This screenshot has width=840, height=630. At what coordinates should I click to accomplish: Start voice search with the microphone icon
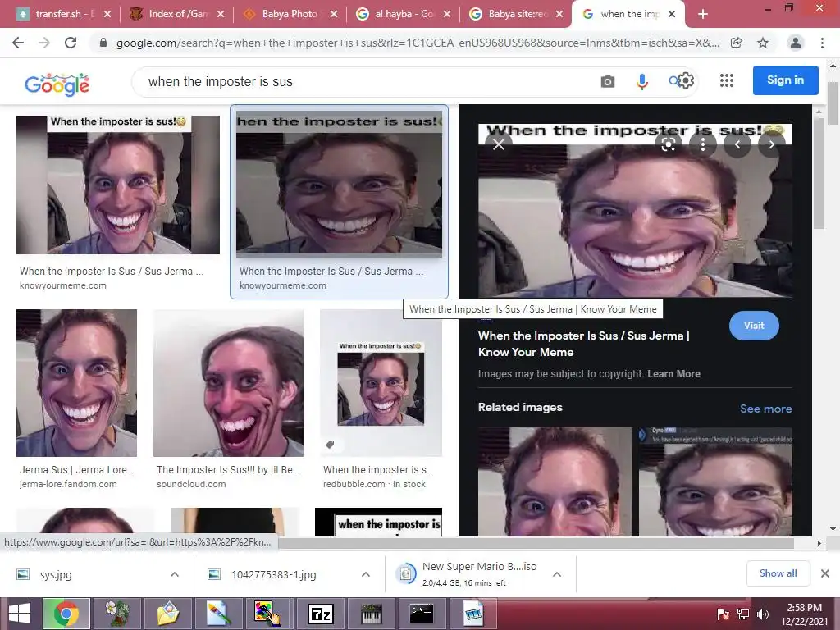pos(641,81)
